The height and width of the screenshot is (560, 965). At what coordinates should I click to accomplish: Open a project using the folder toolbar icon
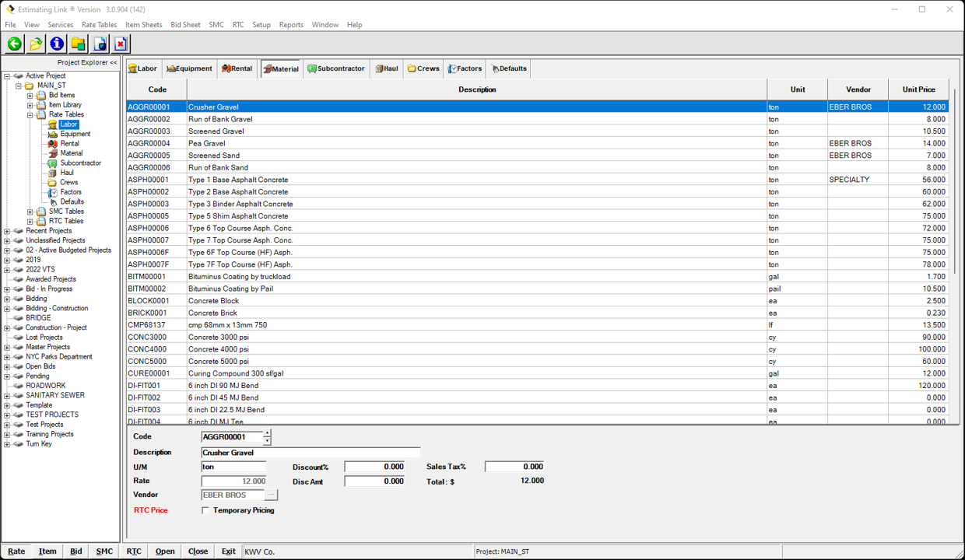[35, 44]
